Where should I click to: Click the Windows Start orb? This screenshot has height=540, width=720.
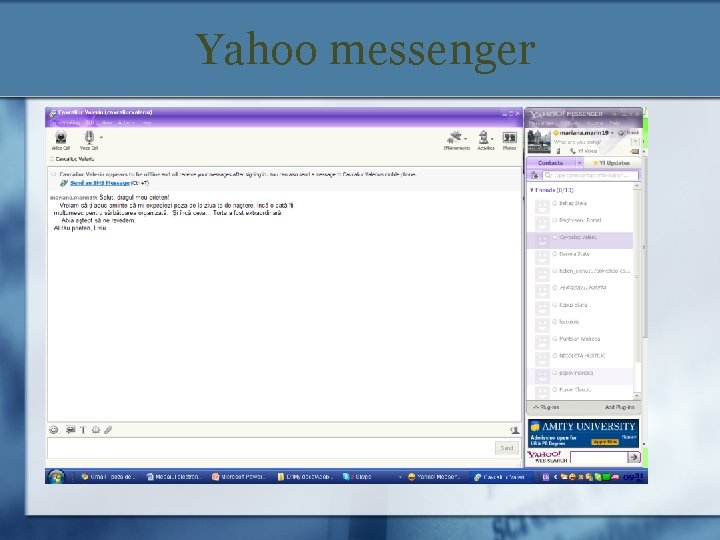(x=56, y=477)
